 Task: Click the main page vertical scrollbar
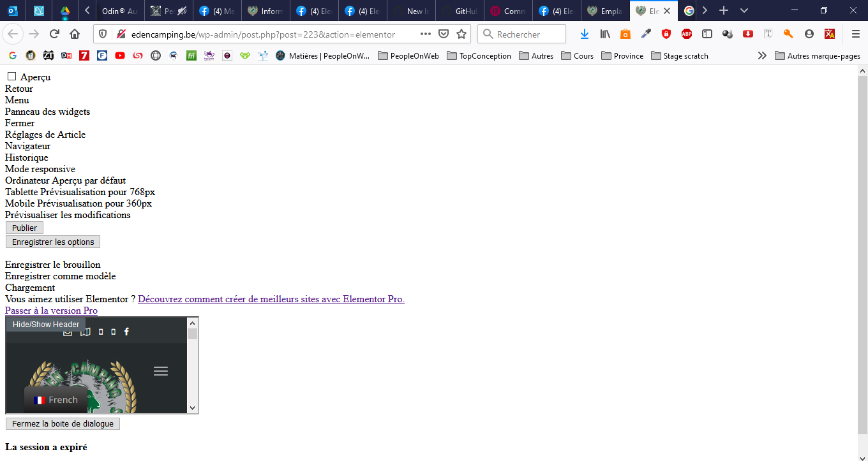[x=862, y=255]
